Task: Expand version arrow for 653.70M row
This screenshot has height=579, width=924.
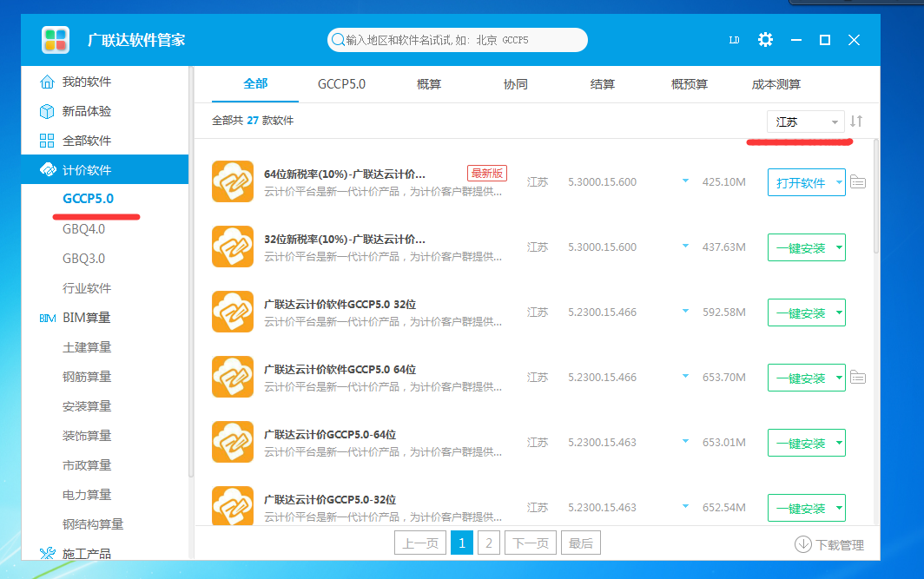Action: pos(685,376)
